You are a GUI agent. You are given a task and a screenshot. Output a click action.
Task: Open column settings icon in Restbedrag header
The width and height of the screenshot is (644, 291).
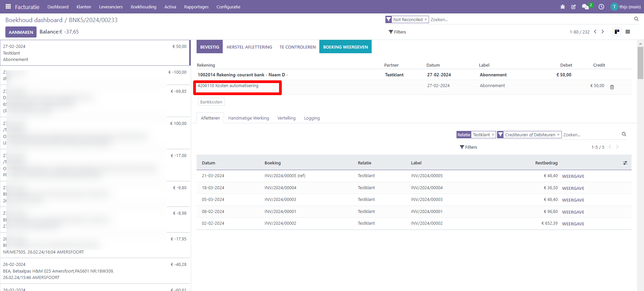625,163
